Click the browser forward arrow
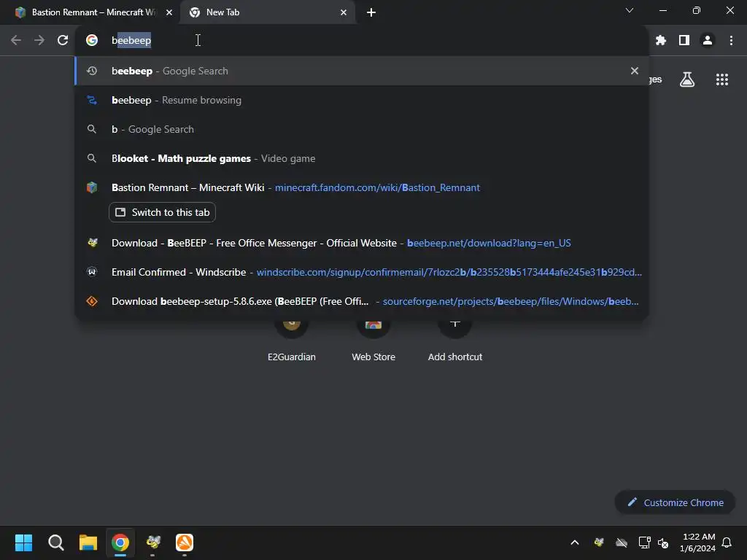The height and width of the screenshot is (560, 747). pos(39,41)
